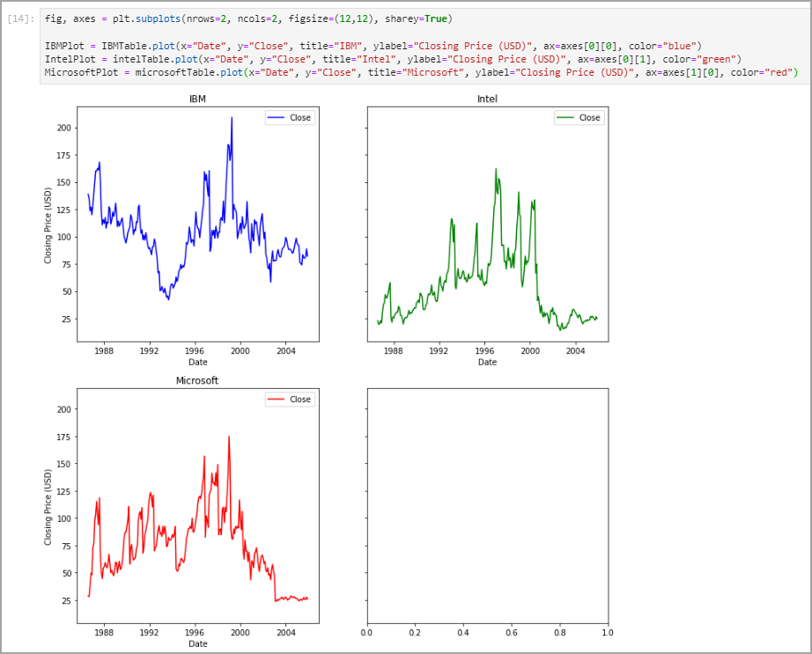The image size is (812, 654).
Task: Click the 1996 tick under Intel chart
Action: click(x=484, y=351)
